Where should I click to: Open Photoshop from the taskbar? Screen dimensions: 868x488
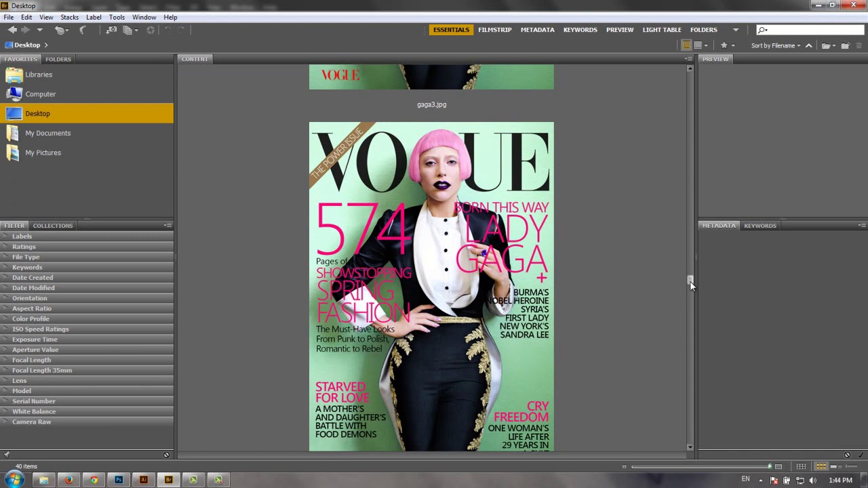[119, 480]
